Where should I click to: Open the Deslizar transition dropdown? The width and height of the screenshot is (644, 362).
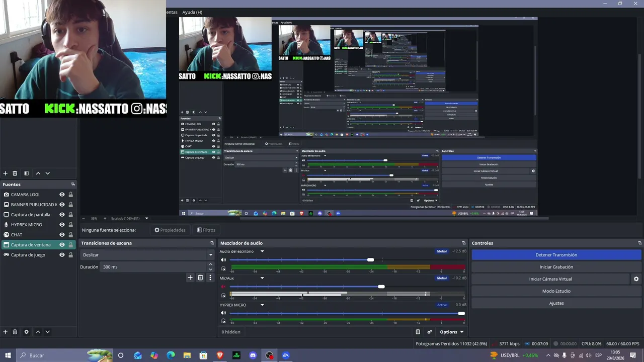(147, 255)
